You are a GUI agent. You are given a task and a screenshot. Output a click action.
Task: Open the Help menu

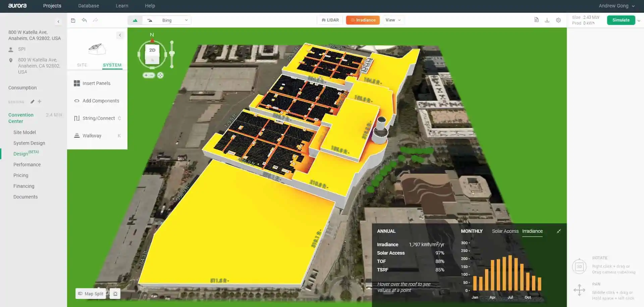tap(150, 6)
